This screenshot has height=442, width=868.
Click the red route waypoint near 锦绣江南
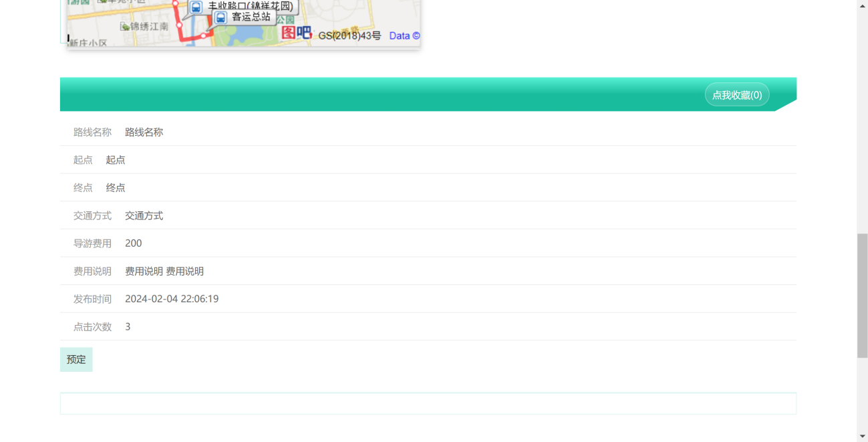click(x=178, y=25)
